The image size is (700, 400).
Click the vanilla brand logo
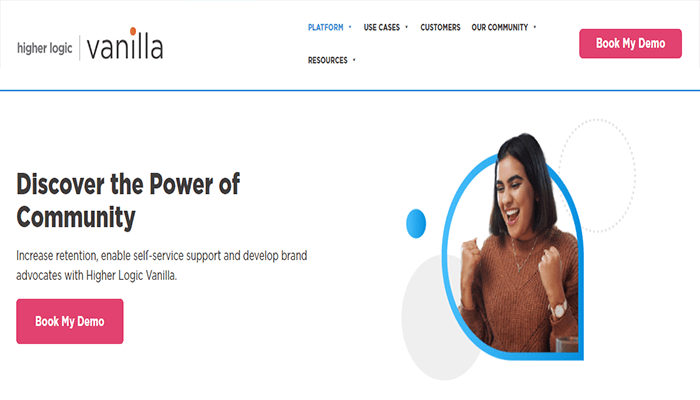point(125,44)
